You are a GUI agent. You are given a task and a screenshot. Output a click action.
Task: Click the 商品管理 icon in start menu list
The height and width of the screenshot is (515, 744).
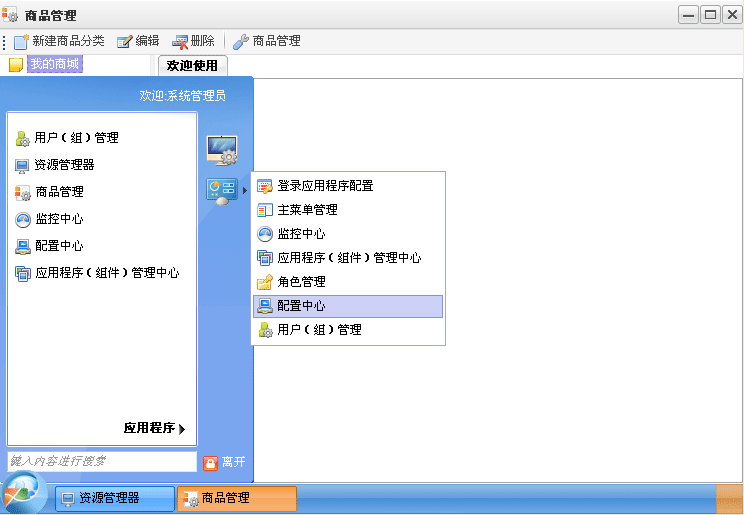(23, 192)
